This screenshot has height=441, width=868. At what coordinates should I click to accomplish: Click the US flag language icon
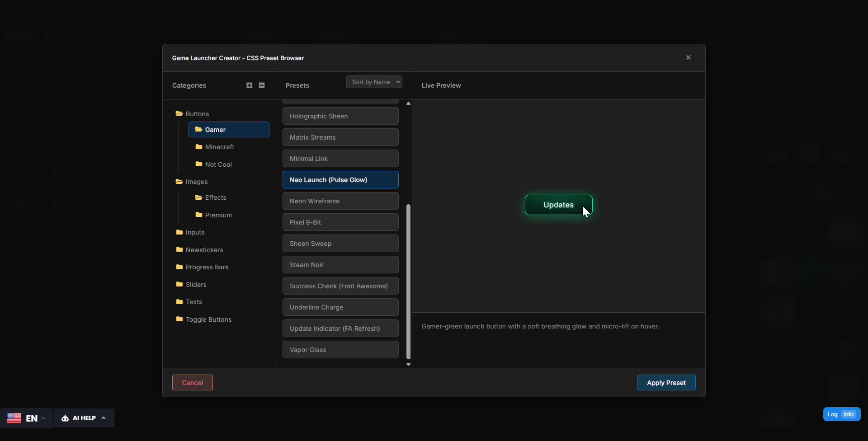point(14,418)
